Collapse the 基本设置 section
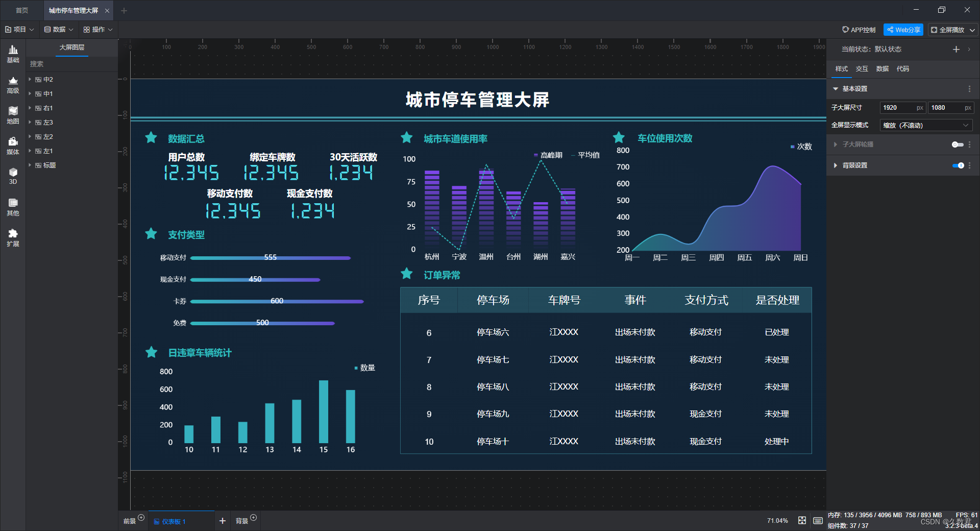This screenshot has height=531, width=980. pos(836,89)
